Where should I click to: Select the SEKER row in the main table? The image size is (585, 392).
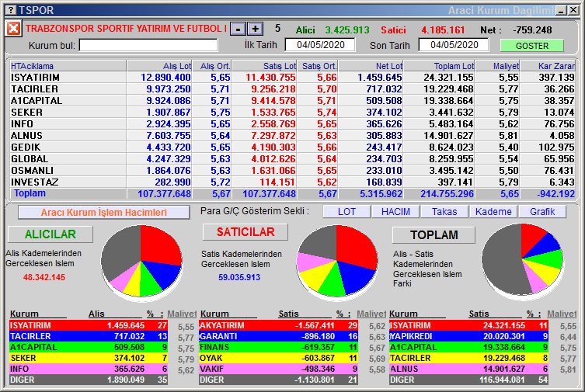(x=292, y=112)
